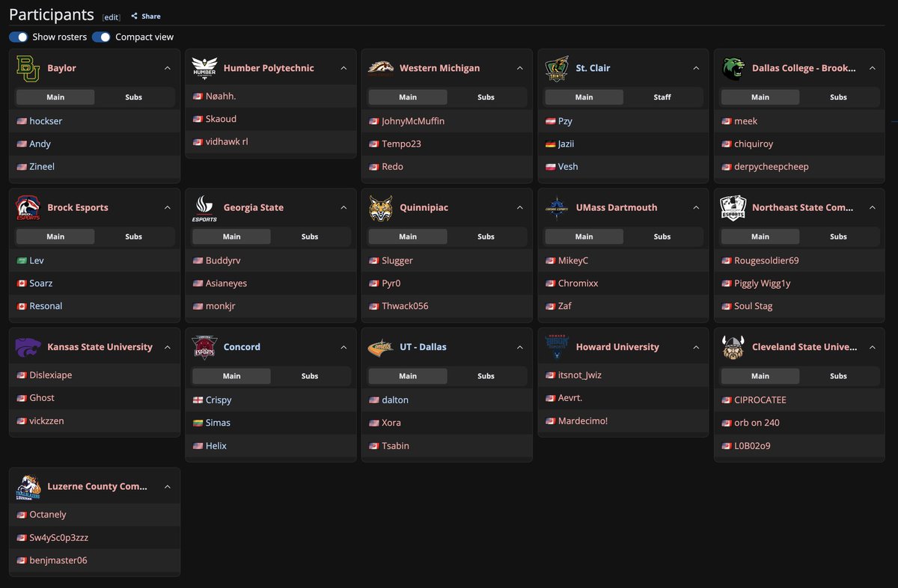Click the flag icon beside Lev

tap(21, 260)
